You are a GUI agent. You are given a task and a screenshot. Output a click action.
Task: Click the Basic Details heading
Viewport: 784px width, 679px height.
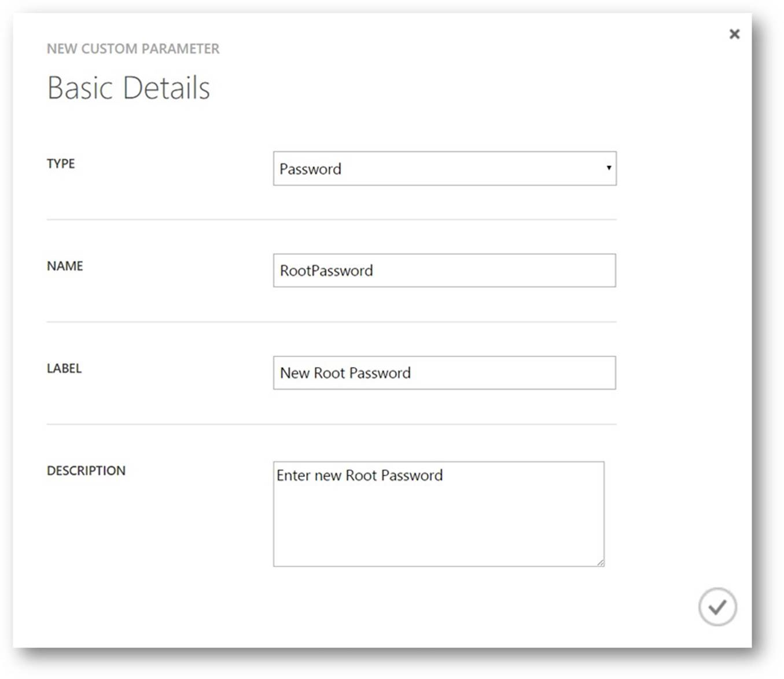point(128,88)
